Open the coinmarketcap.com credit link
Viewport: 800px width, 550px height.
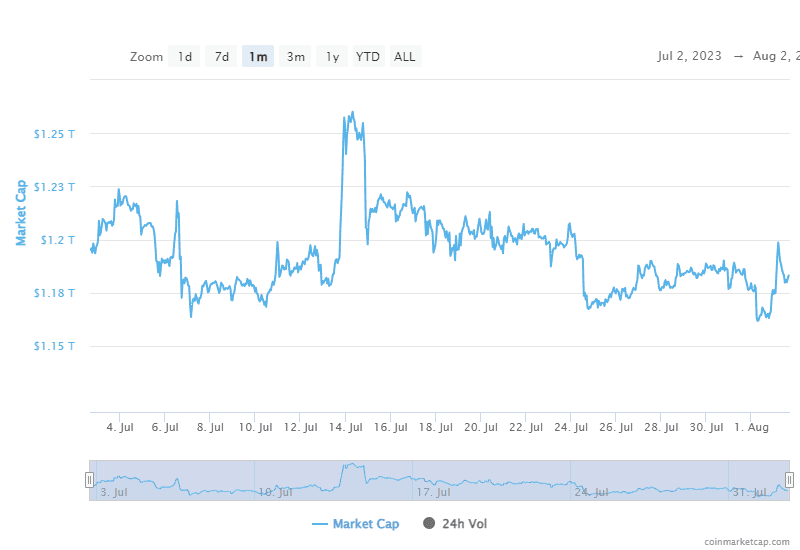pos(745,541)
